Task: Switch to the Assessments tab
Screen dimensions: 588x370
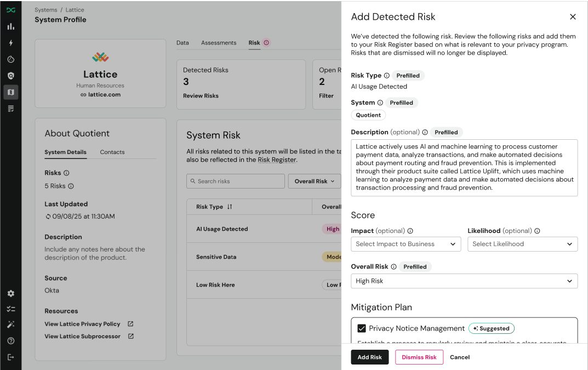Action: [x=219, y=42]
